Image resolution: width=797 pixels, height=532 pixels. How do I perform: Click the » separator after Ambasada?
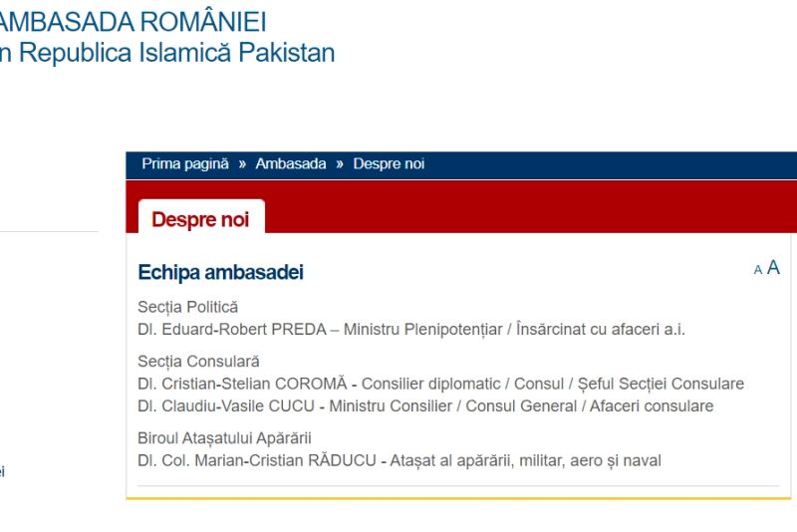click(x=340, y=164)
